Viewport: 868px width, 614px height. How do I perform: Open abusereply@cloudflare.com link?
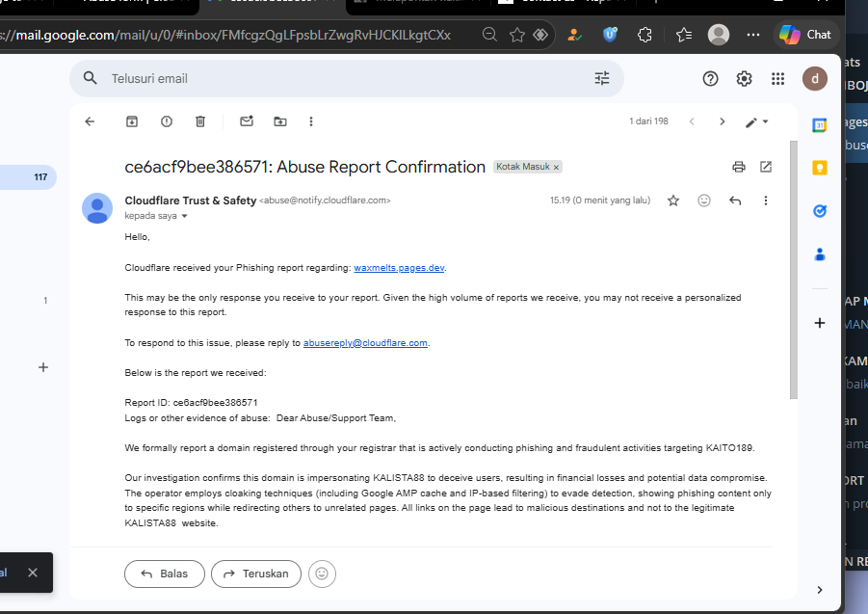(x=365, y=343)
